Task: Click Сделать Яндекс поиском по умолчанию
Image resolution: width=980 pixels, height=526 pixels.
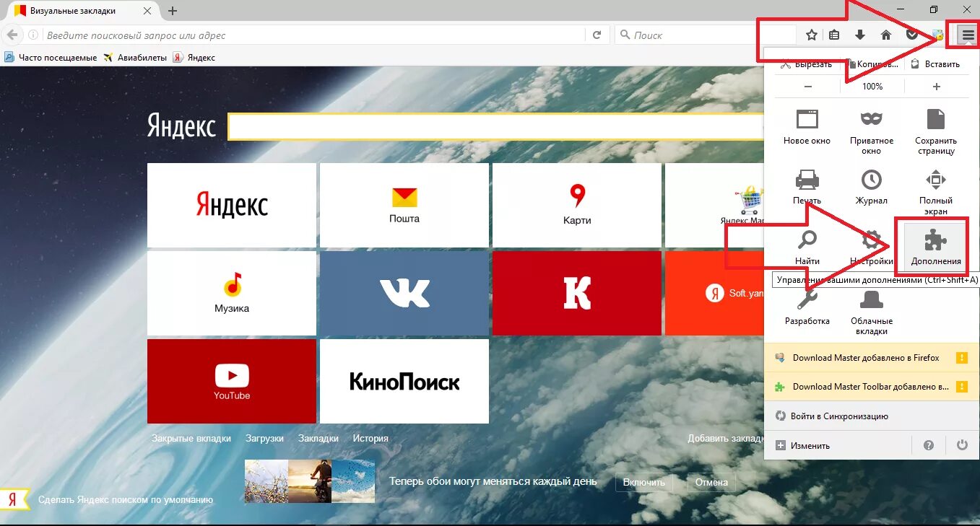Action: [126, 499]
